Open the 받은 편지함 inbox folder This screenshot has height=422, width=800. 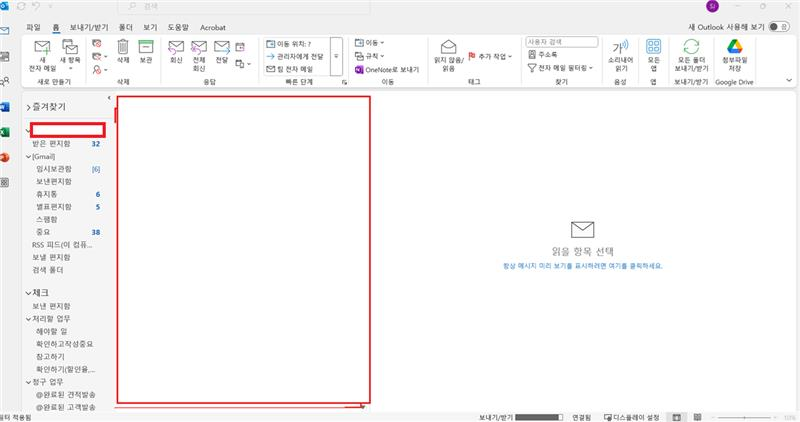pos(51,144)
